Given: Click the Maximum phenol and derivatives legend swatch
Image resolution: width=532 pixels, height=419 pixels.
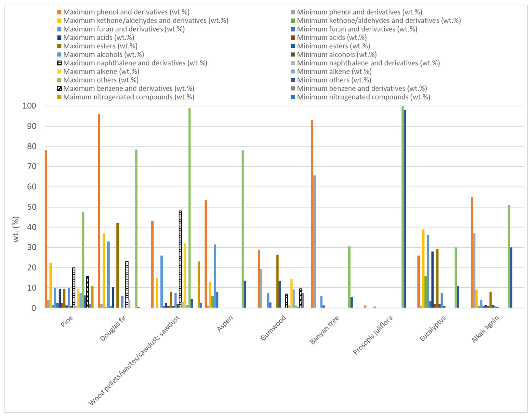Looking at the screenshot, I should [x=59, y=12].
